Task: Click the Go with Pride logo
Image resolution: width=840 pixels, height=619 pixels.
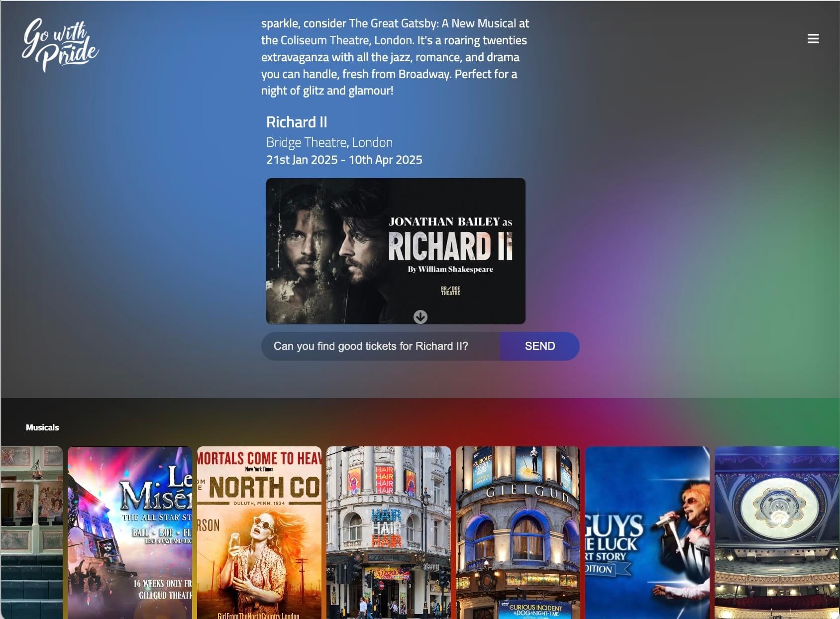Action: point(60,45)
